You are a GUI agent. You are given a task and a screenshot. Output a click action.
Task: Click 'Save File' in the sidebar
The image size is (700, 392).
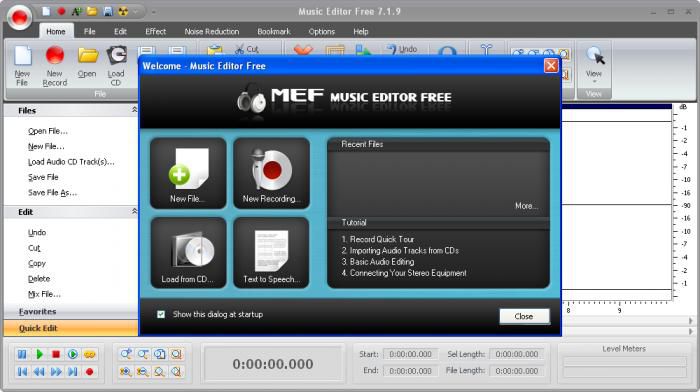(x=43, y=177)
